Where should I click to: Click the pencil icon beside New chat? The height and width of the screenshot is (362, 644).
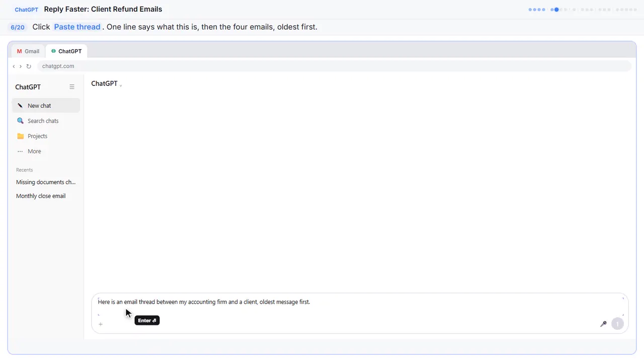(20, 106)
